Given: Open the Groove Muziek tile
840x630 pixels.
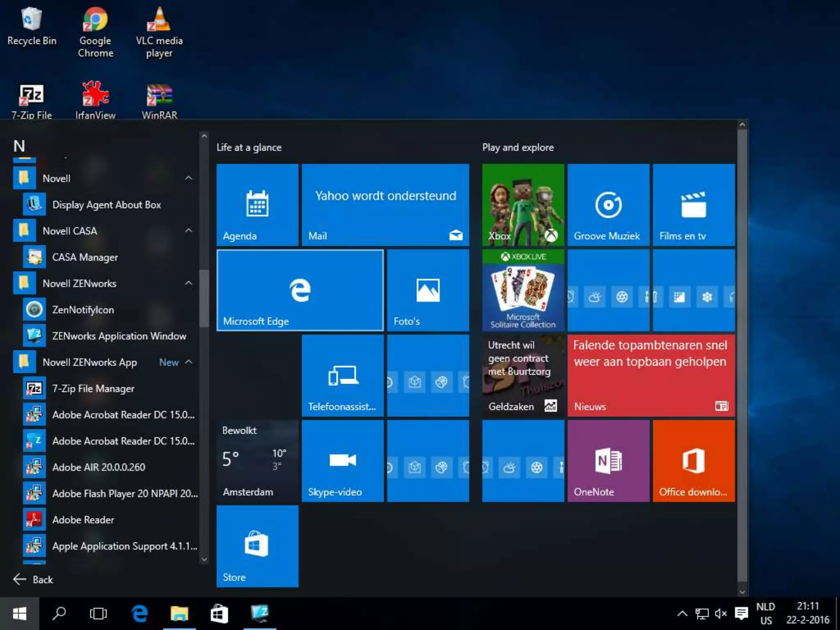Looking at the screenshot, I should (x=608, y=205).
